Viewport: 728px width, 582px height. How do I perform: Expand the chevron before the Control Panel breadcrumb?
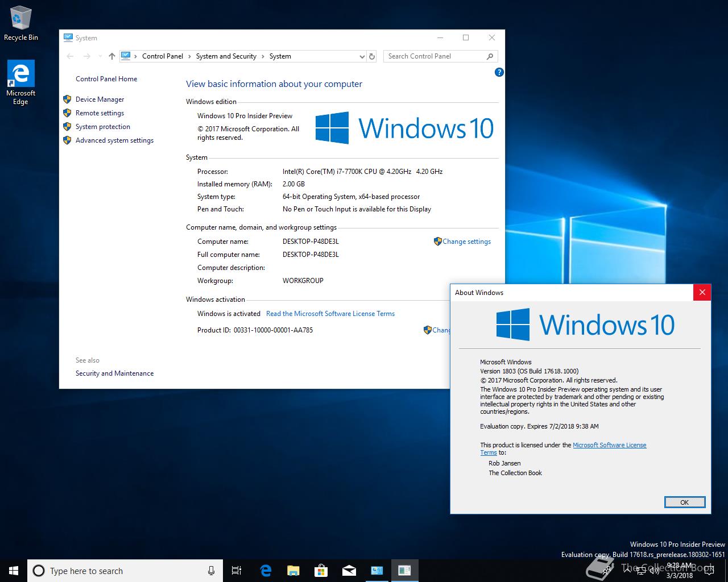136,56
